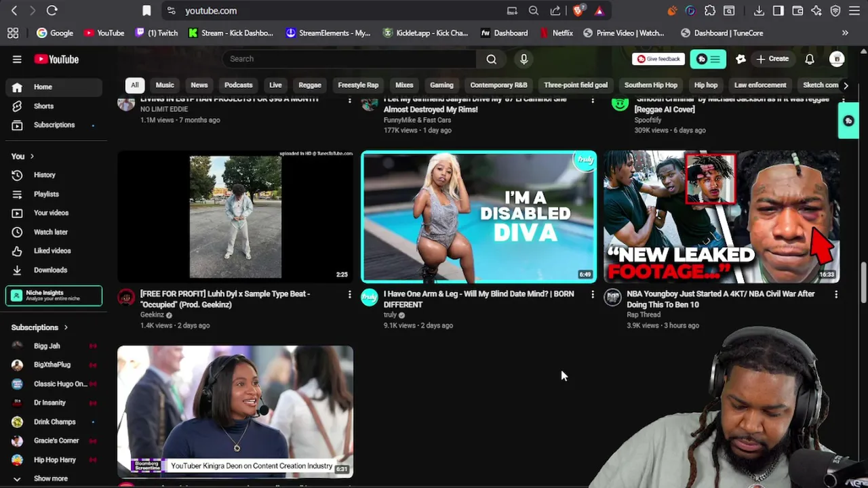
Task: Open the Drink Champs subscription
Action: click(x=54, y=422)
